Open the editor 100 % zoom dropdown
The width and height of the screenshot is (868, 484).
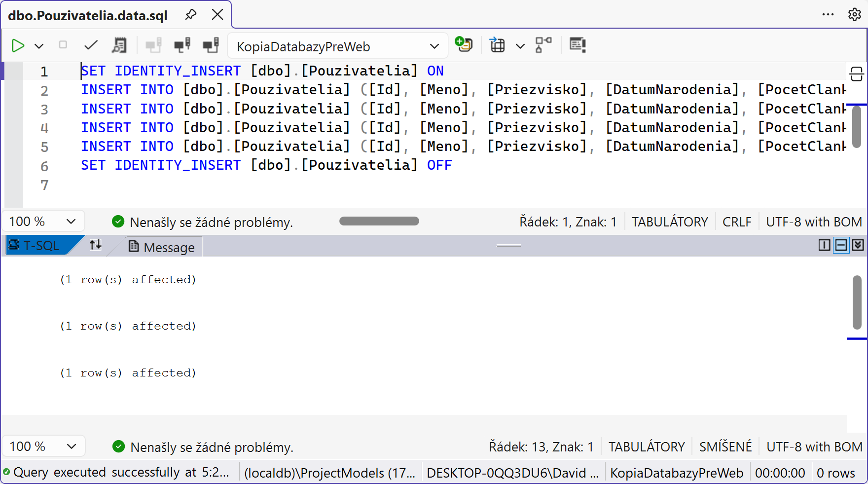pos(43,222)
